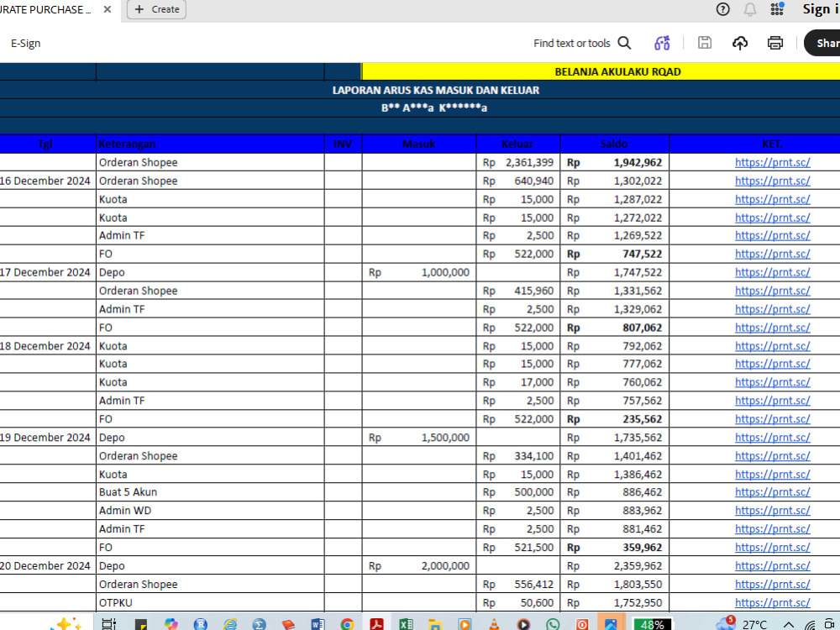Image resolution: width=840 pixels, height=630 pixels.
Task: Click the Create button
Action: pyautogui.click(x=156, y=9)
